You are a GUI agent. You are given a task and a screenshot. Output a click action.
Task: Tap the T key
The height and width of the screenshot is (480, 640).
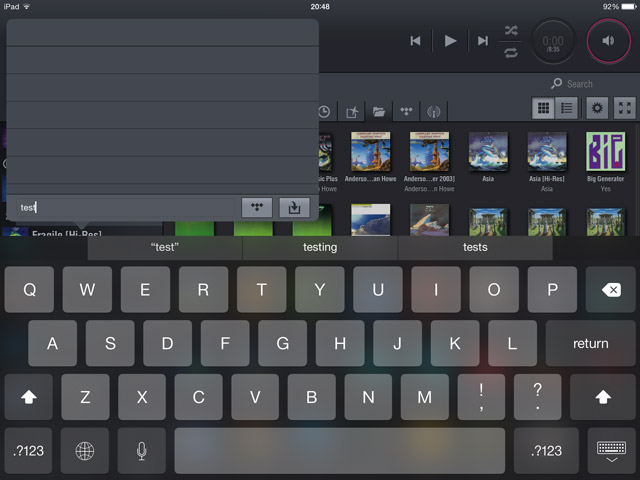tap(262, 289)
